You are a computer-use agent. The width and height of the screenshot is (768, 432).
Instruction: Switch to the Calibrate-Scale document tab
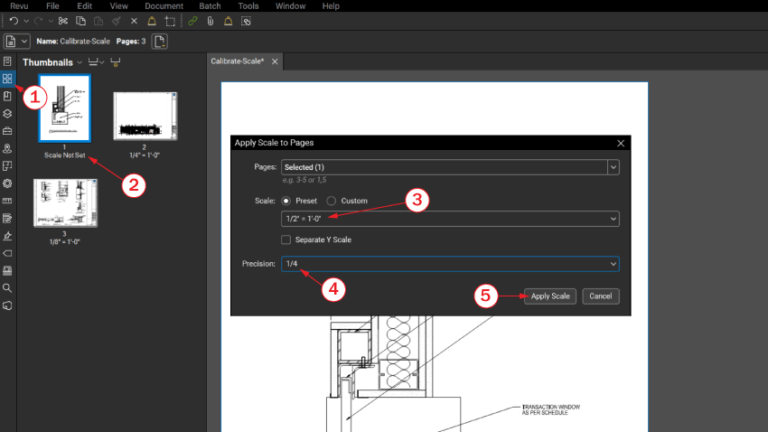(239, 62)
